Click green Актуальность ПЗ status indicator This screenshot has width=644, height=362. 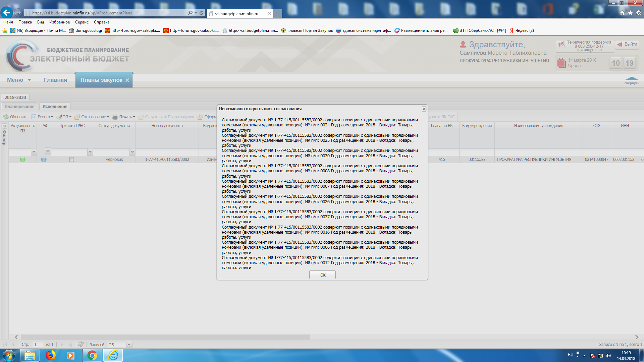[22, 160]
